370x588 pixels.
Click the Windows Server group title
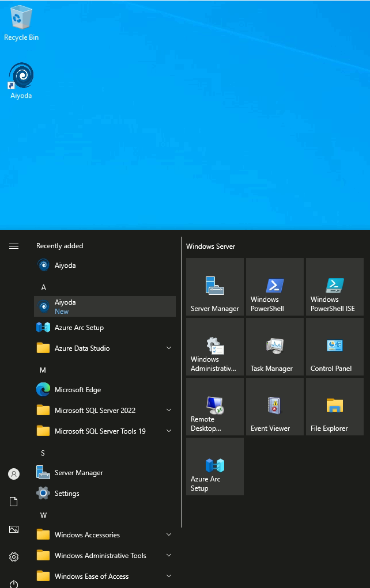[x=210, y=246]
